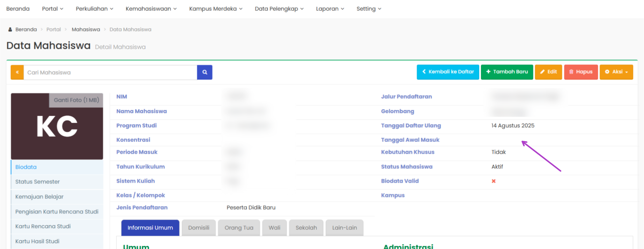Expand the Perkuliahan menu

[x=94, y=9]
